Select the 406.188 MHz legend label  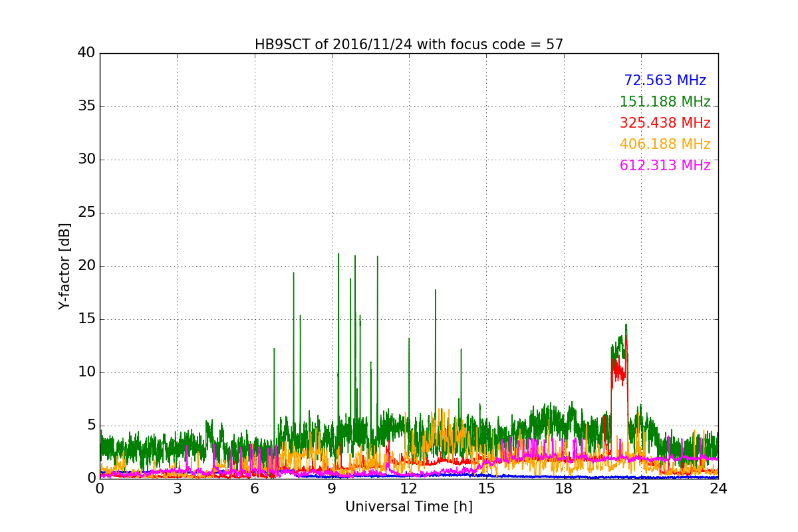[x=665, y=144]
